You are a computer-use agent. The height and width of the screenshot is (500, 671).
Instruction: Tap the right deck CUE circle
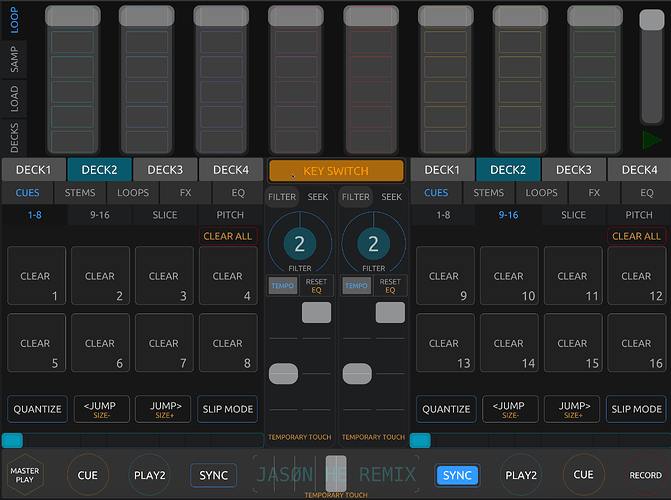pyautogui.click(x=583, y=475)
